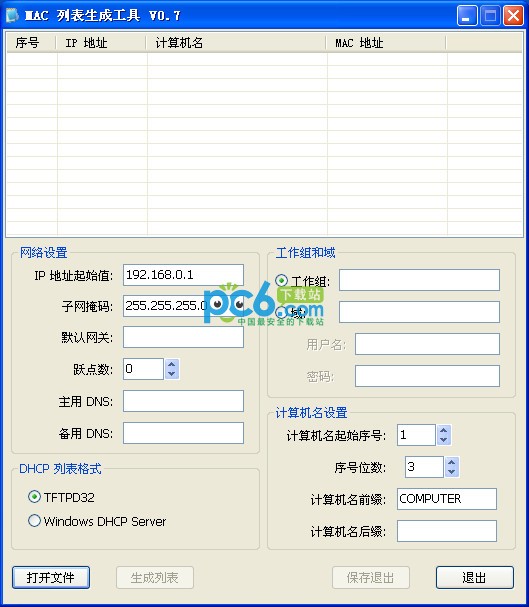Focus the 用户名 input field
Image resolution: width=529 pixels, height=607 pixels.
[x=428, y=344]
